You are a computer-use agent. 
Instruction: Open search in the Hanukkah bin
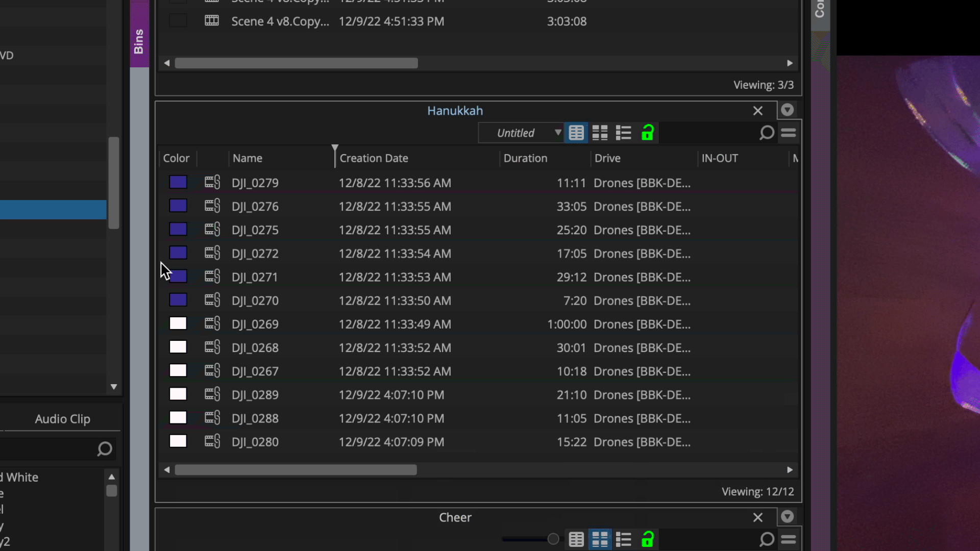click(767, 133)
